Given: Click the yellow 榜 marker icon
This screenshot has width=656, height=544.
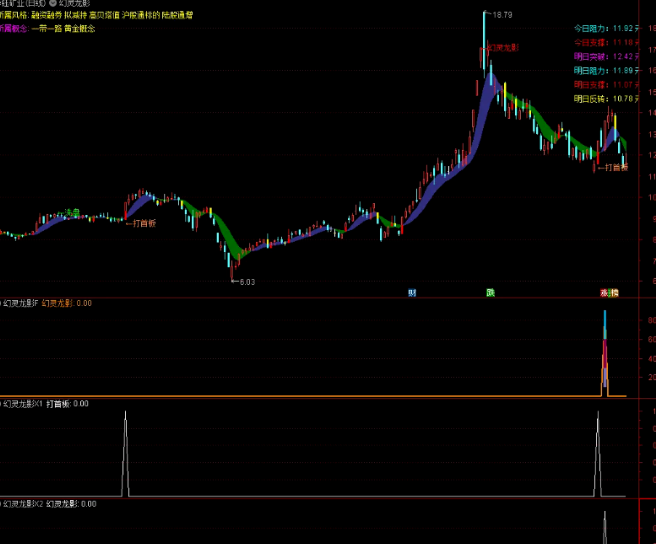Looking at the screenshot, I should tap(614, 292).
